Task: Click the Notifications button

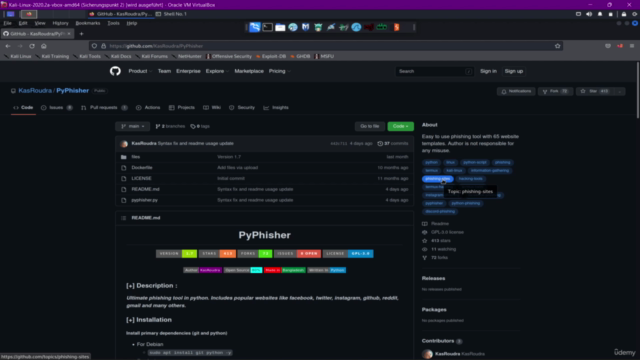Action: [516, 91]
